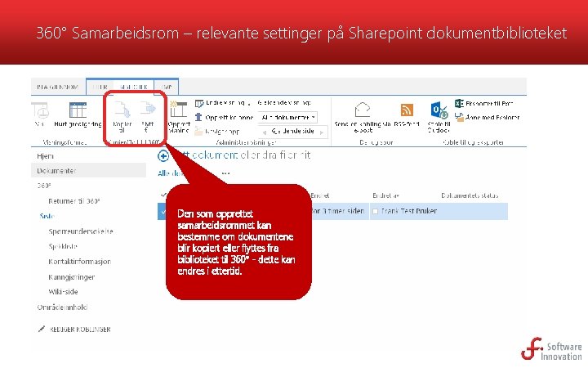Image resolution: width=588 pixels, height=368 pixels.
Task: Click the Siste heading in navigation
Action: click(47, 216)
